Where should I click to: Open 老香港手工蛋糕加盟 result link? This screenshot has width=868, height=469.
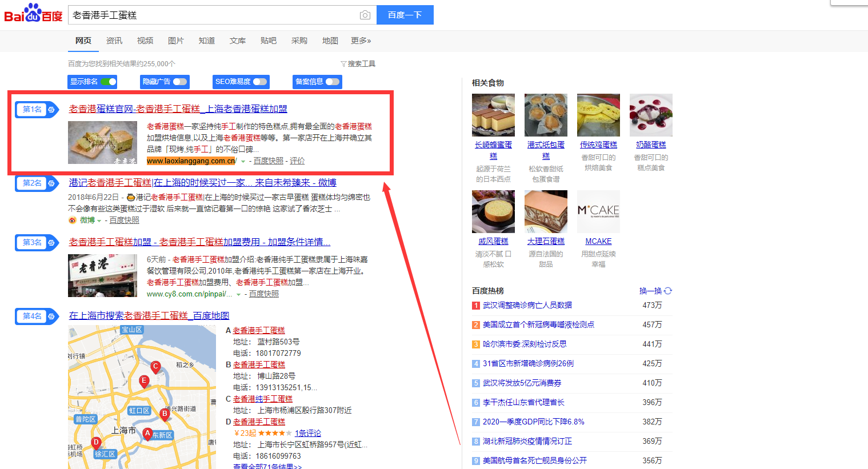point(199,242)
